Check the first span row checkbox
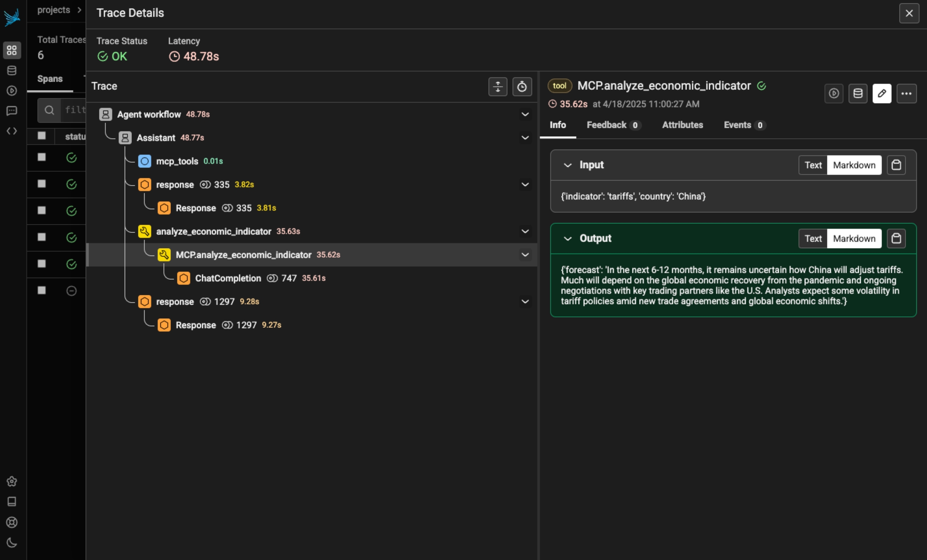This screenshot has height=560, width=927. (x=41, y=157)
